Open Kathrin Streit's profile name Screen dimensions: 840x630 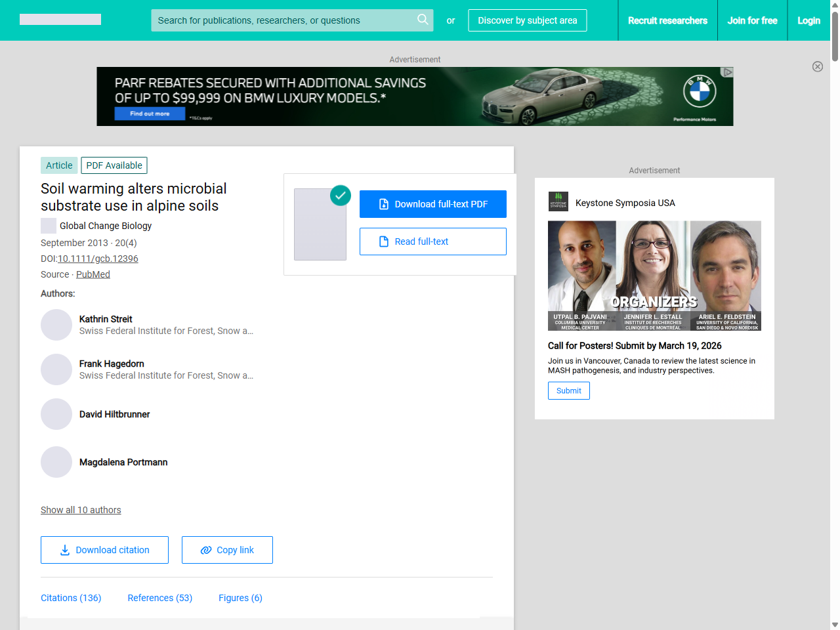[x=106, y=319]
